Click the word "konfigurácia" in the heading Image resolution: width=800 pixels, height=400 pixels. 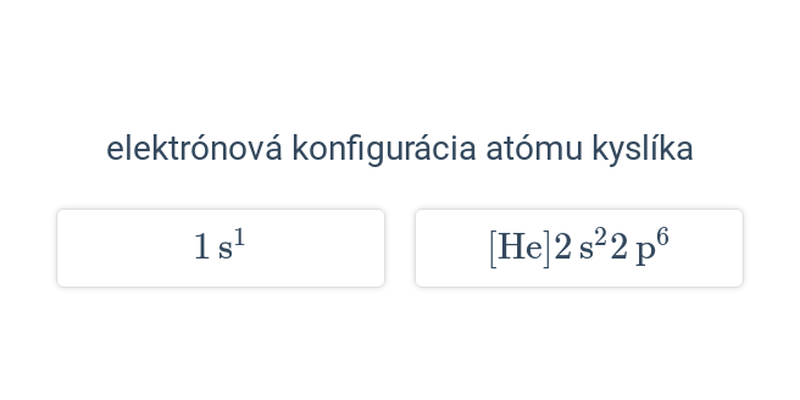(x=384, y=150)
